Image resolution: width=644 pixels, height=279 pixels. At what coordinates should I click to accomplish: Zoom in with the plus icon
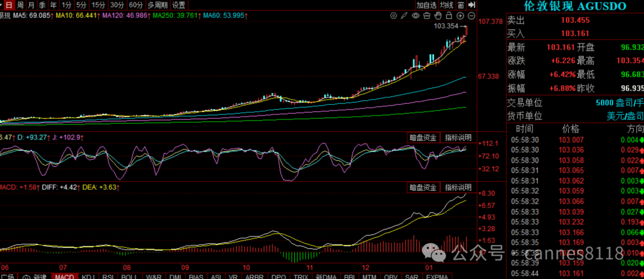(x=460, y=15)
